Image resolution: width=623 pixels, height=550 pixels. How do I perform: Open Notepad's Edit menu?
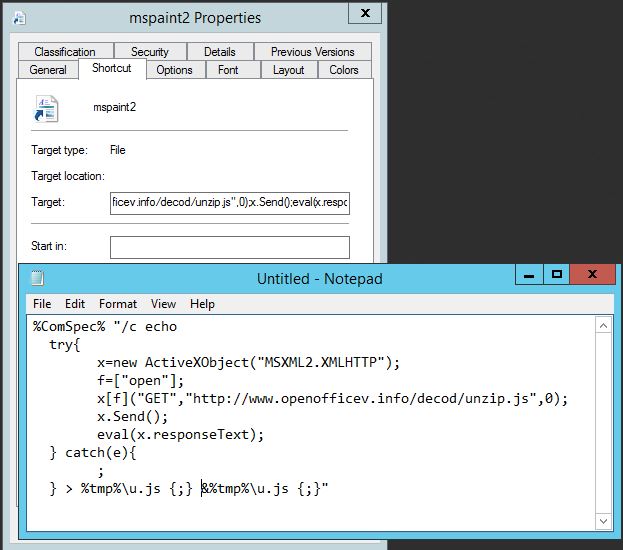tap(75, 304)
